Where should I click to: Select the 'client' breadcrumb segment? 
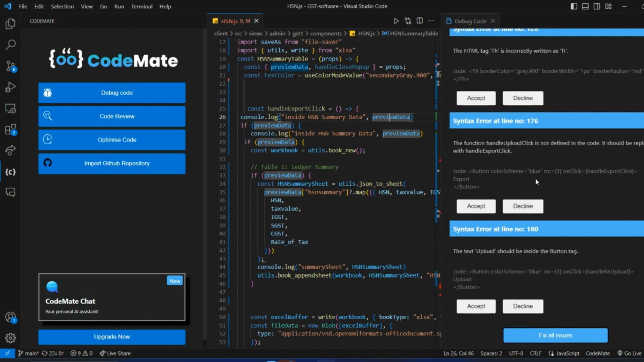[x=221, y=34]
